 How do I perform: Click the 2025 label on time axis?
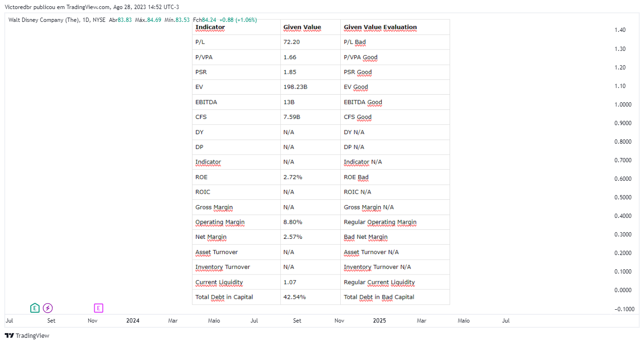click(x=379, y=321)
